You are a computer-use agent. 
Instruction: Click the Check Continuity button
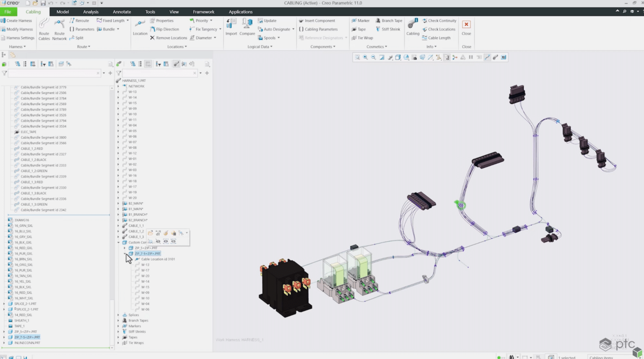tap(439, 21)
